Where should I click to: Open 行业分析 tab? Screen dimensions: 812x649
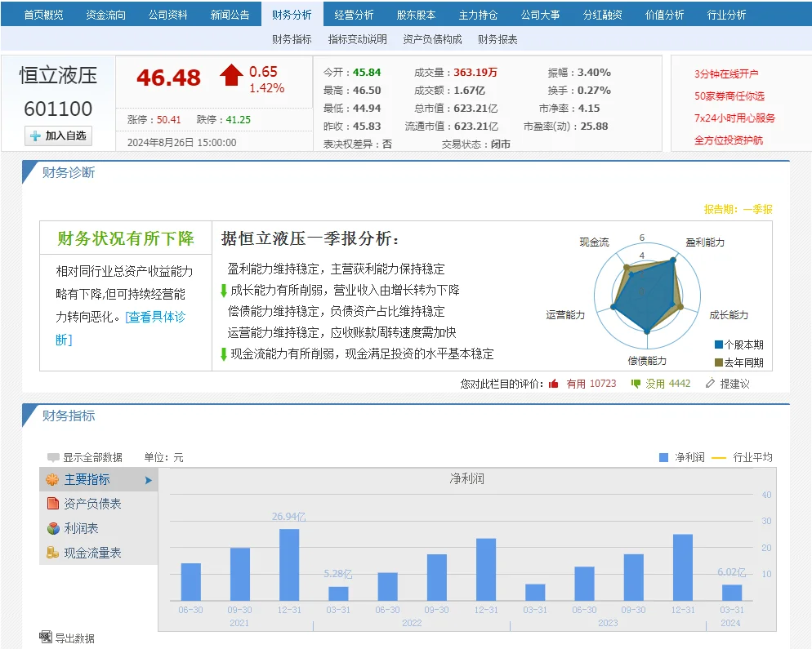pyautogui.click(x=727, y=15)
